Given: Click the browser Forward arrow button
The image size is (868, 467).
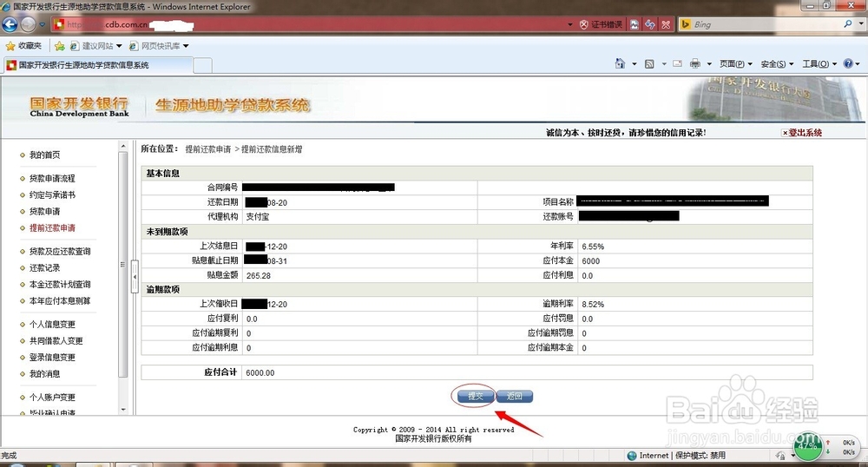Looking at the screenshot, I should (28, 24).
